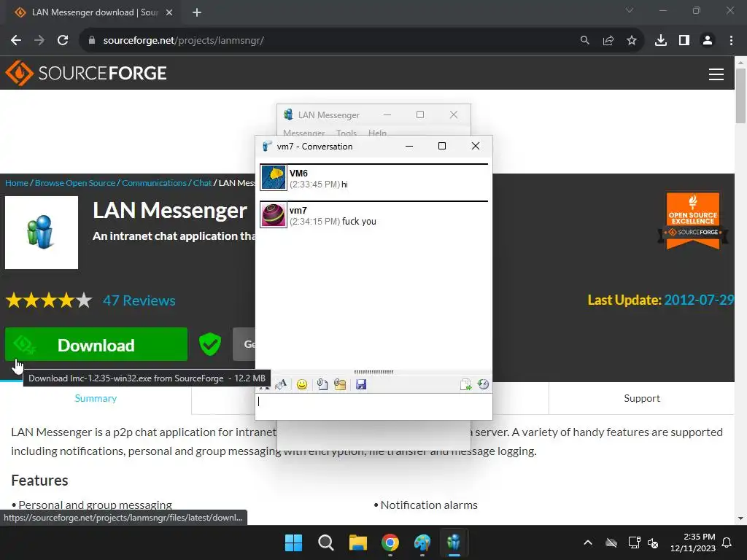747x560 pixels.
Task: Click the 2012-07-29 last update date
Action: click(699, 300)
